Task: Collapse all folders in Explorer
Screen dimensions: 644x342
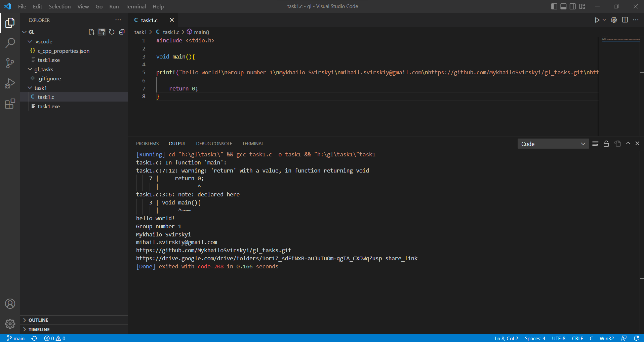Action: coord(122,32)
